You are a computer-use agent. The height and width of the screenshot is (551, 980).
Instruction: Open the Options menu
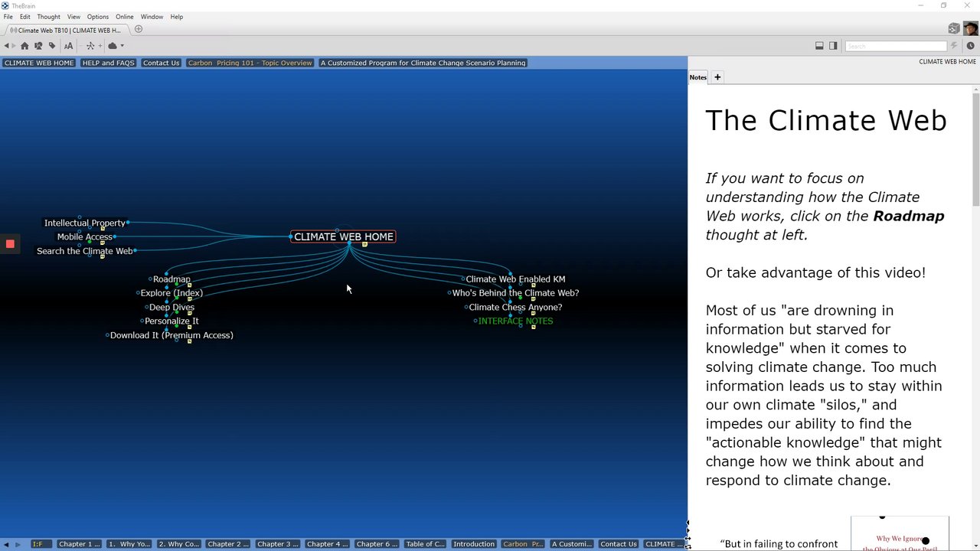tap(97, 17)
